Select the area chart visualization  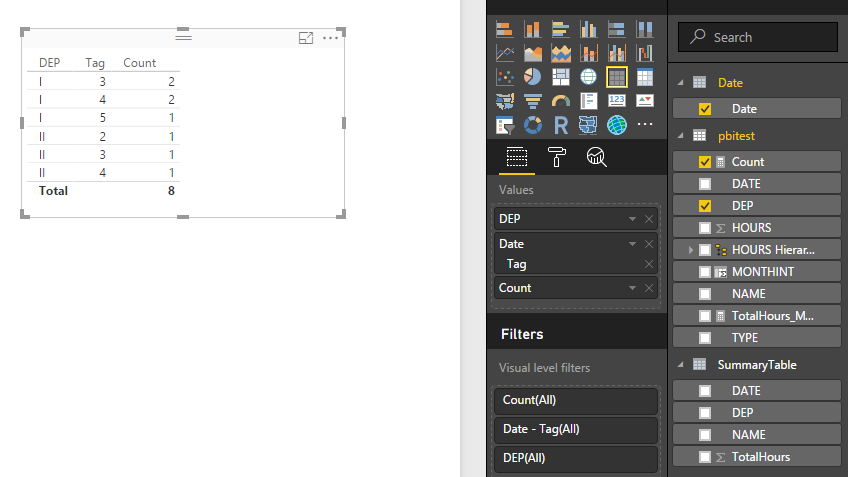point(533,53)
